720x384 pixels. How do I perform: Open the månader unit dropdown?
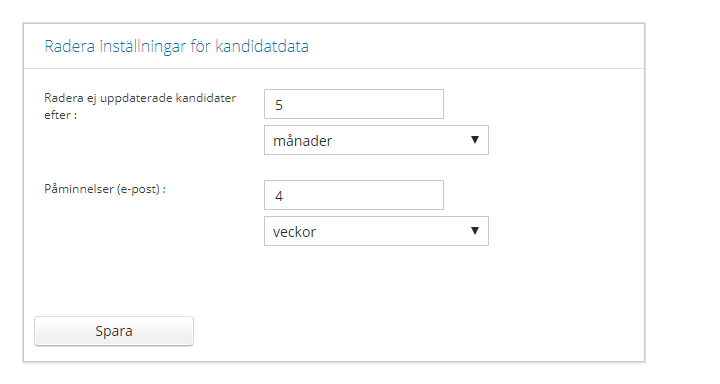[x=376, y=140]
